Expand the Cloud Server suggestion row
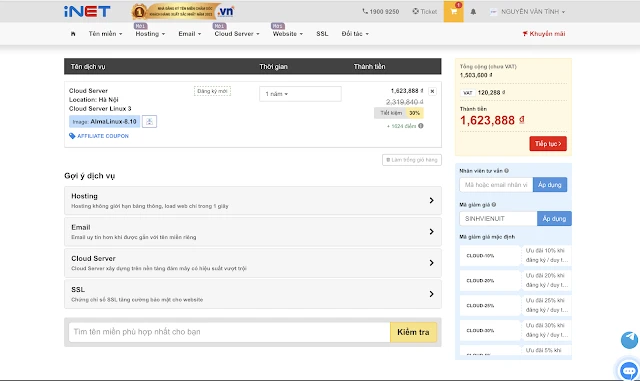Screen dimensions: 640x381 tap(253, 263)
